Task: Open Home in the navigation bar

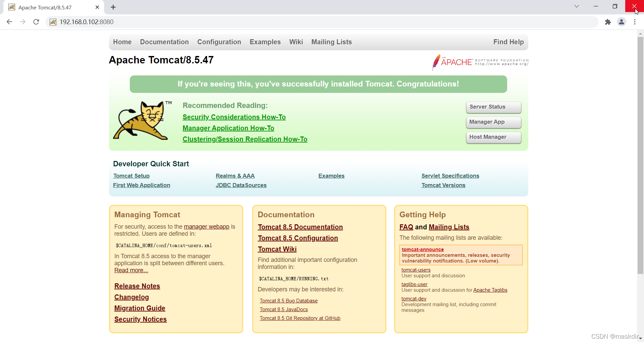Action: 122,42
